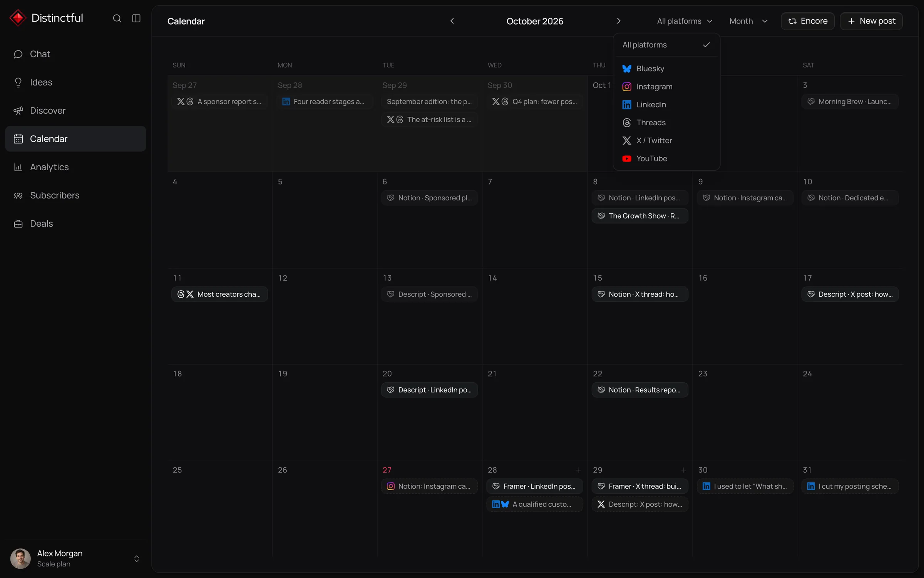Go to previous month arrow
The height and width of the screenshot is (578, 924).
tap(452, 21)
